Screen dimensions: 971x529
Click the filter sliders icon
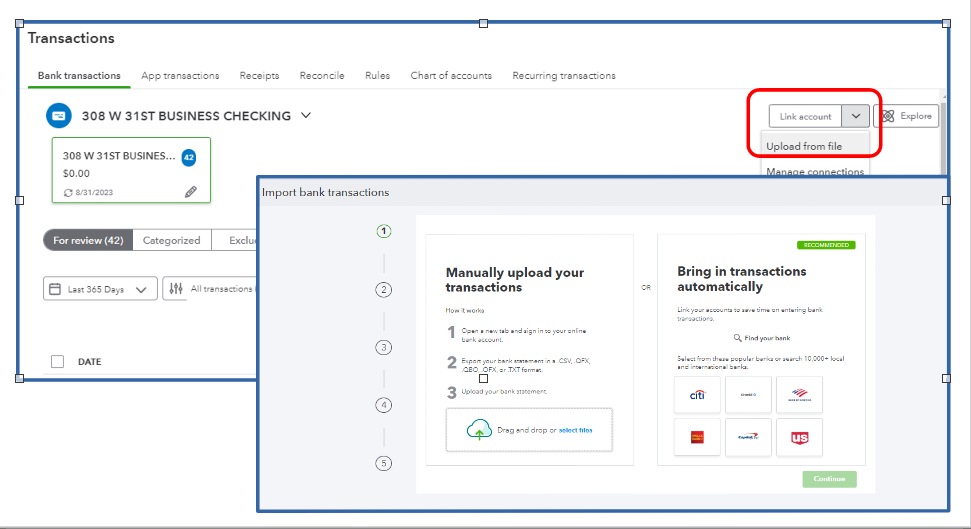[176, 289]
